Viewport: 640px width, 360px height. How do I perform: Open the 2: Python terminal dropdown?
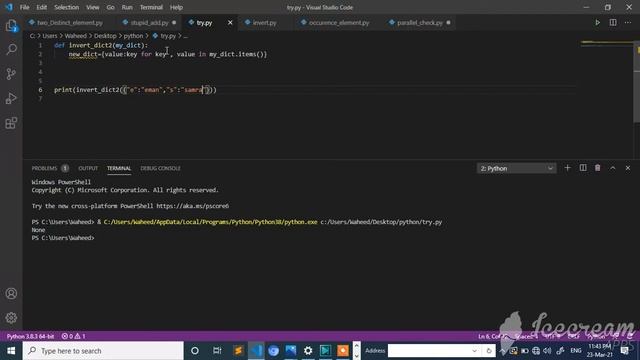(x=516, y=168)
